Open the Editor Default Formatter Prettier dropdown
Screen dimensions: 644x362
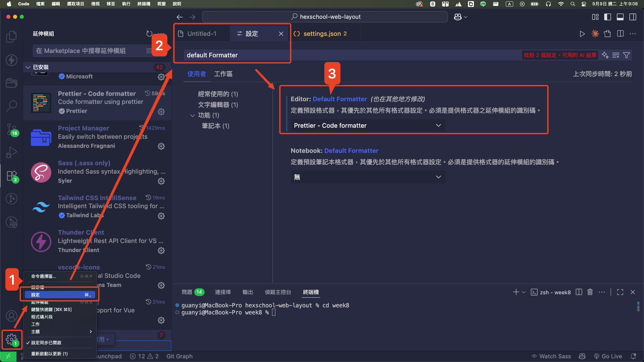click(x=368, y=125)
